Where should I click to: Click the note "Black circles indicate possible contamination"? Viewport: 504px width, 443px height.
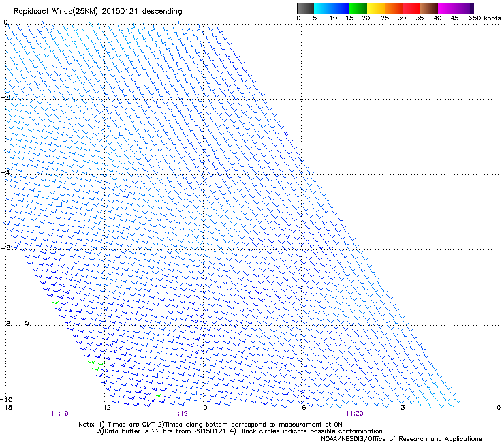(x=311, y=431)
